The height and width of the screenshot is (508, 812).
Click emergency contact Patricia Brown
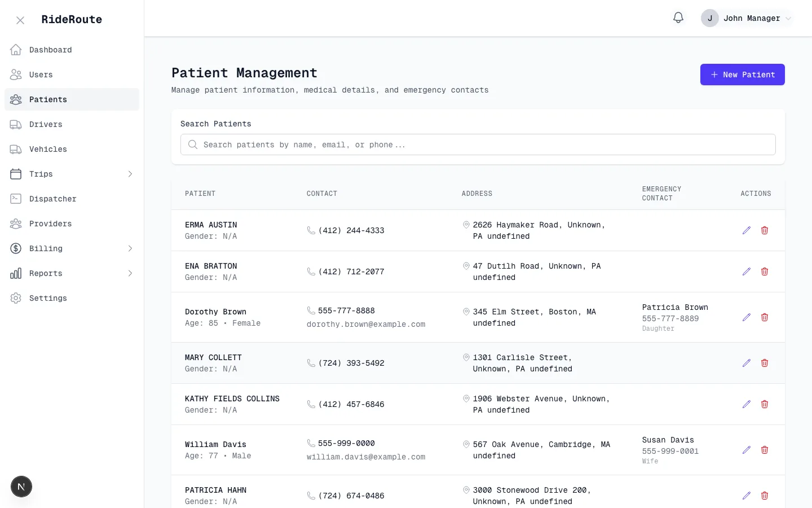675,307
